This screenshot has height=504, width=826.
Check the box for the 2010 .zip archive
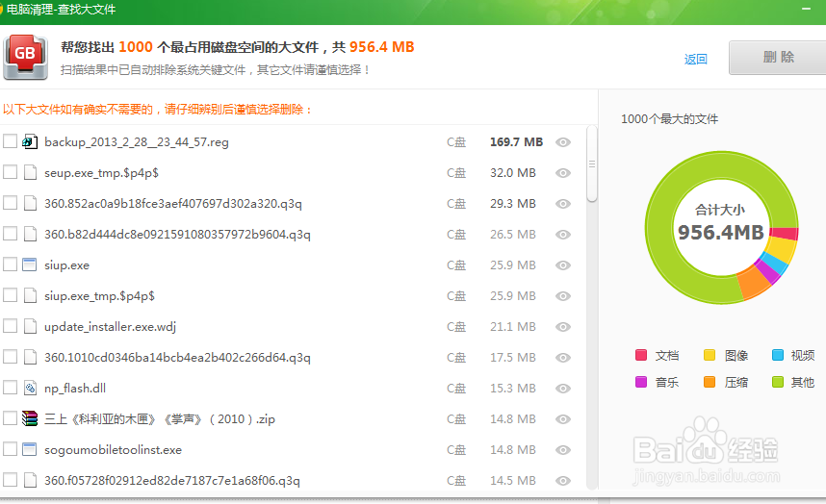10,418
